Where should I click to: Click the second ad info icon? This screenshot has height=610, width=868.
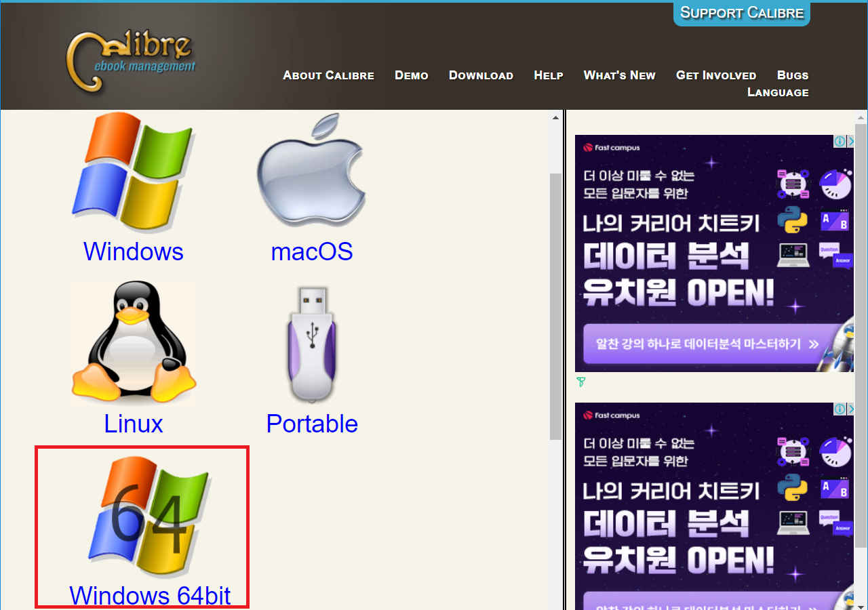[840, 409]
